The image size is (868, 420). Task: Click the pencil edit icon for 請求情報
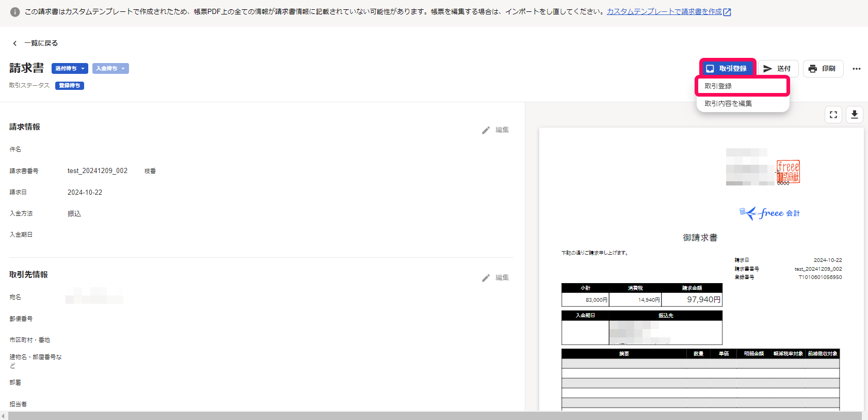(x=486, y=130)
